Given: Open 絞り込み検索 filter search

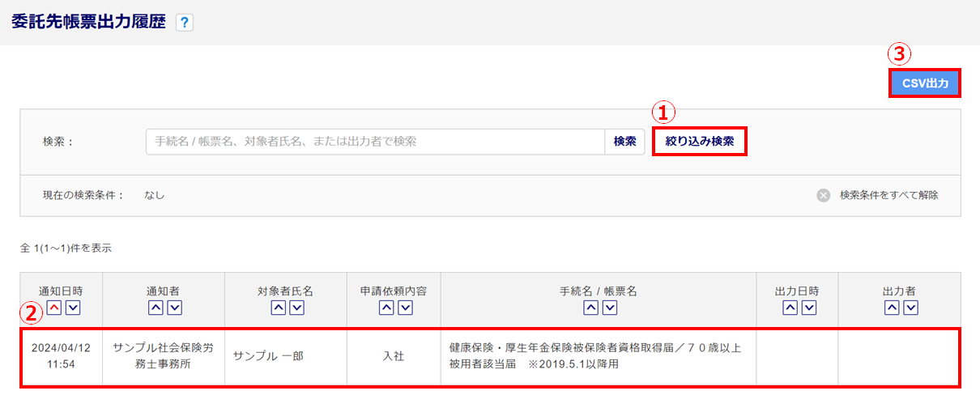Looking at the screenshot, I should pos(700,141).
